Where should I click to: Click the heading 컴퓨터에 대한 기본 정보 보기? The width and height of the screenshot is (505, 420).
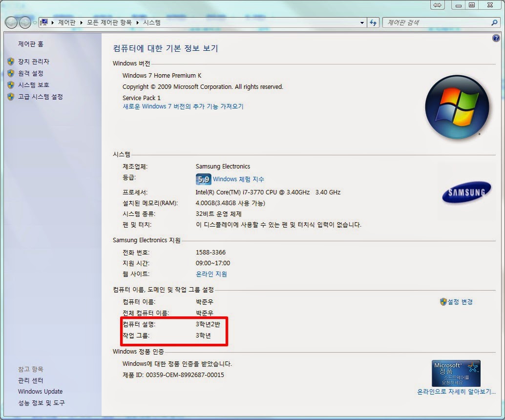(x=166, y=48)
